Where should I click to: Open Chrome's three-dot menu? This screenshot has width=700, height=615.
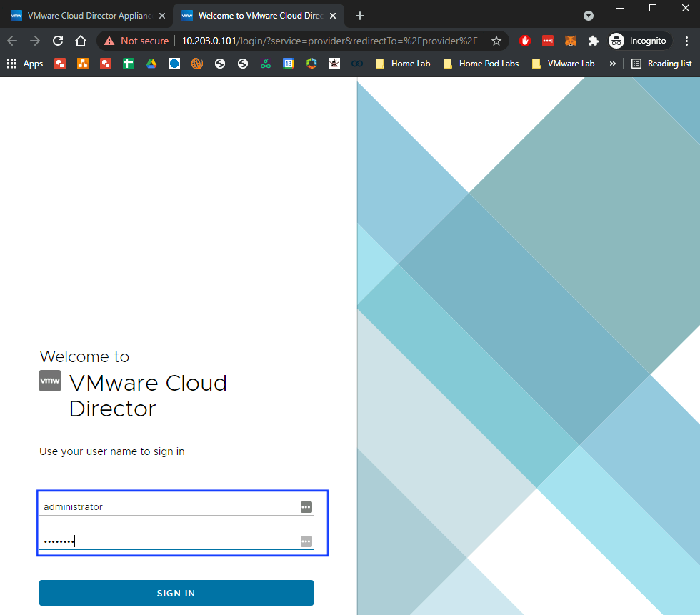pos(686,41)
